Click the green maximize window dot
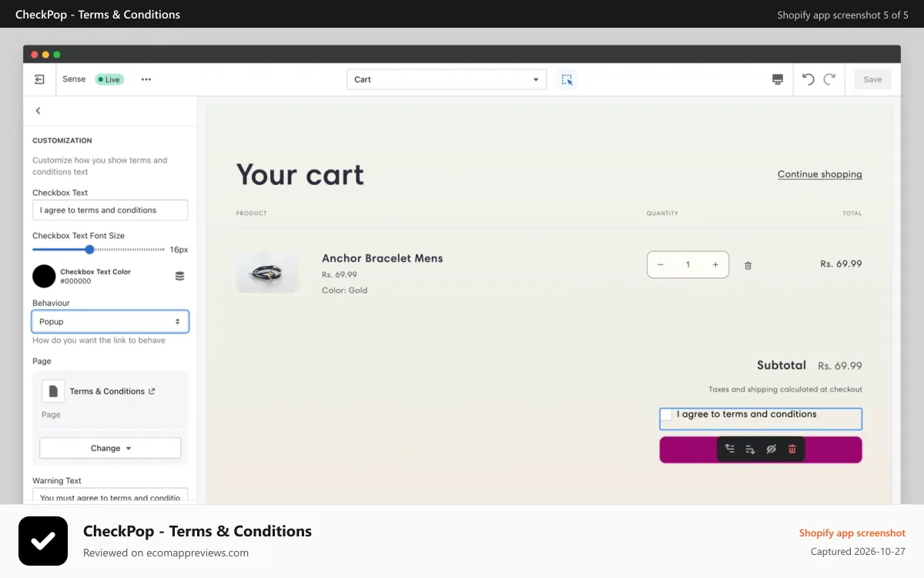Viewport: 924px width, 578px height. click(x=57, y=55)
